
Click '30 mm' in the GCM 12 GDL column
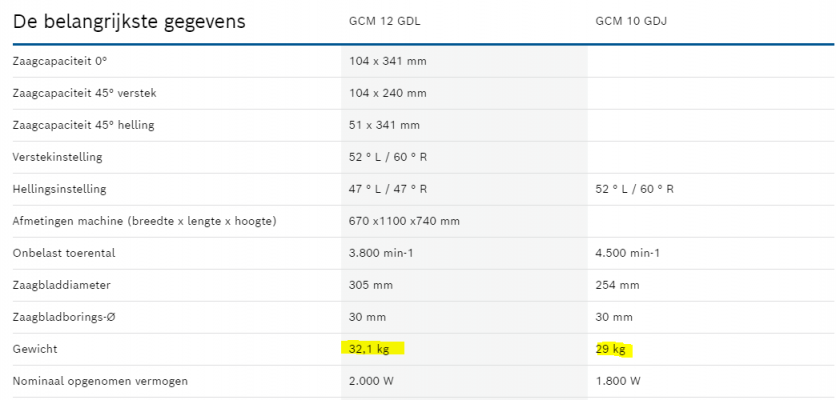(367, 317)
